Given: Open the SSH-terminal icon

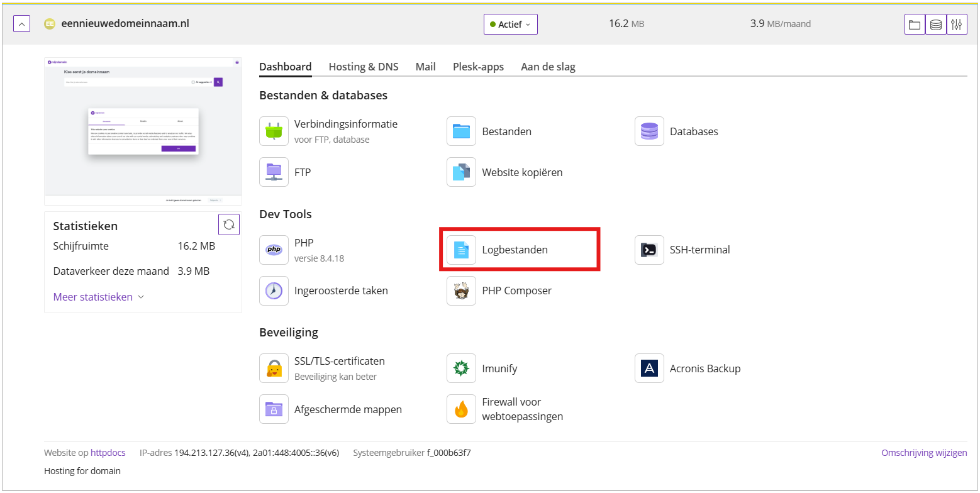Looking at the screenshot, I should 649,250.
